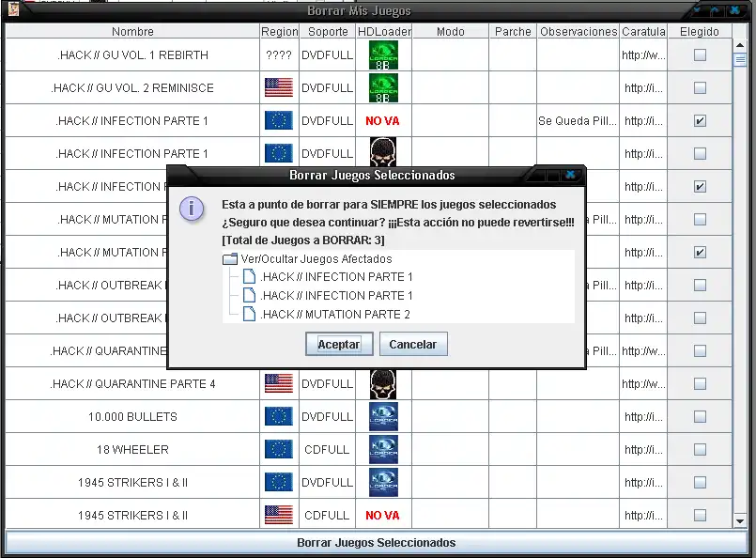The width and height of the screenshot is (756, 558).
Task: Click EU flag for 1945 STRIKERS DVDFULL row
Action: coord(279,482)
